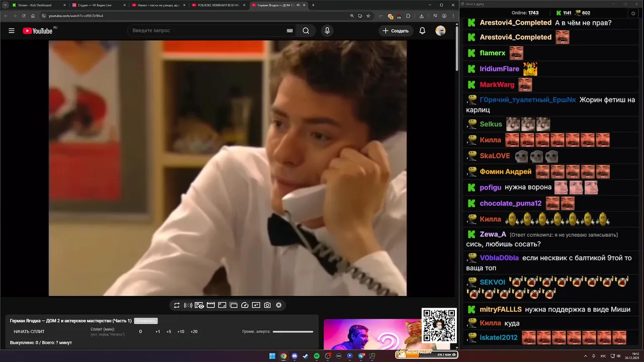Open the browser extensions puzzle icon
This screenshot has height=362, width=644.
409,16
